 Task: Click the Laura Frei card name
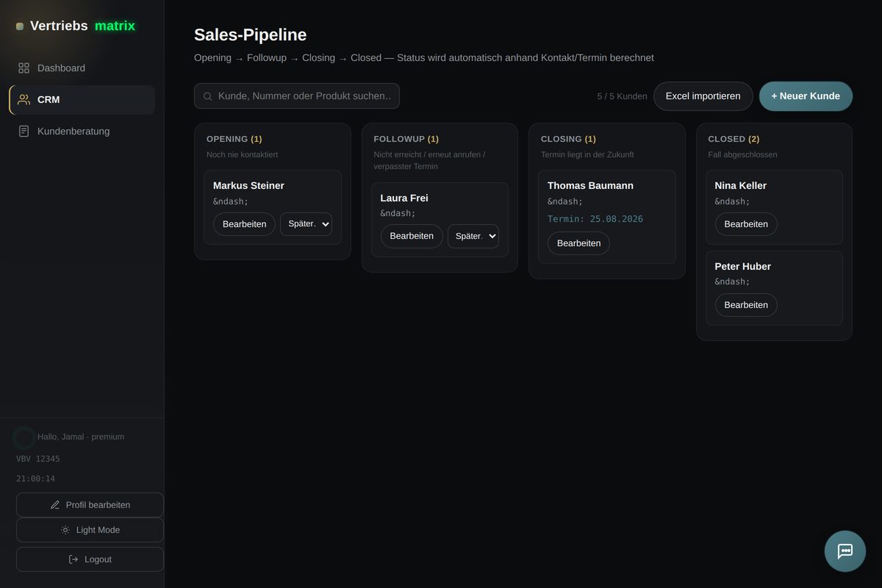[404, 198]
